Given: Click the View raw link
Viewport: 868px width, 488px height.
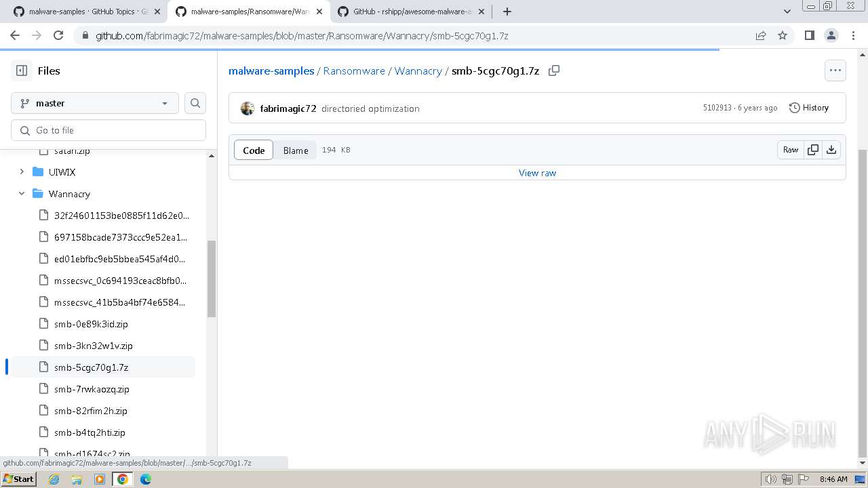Looking at the screenshot, I should coord(537,173).
